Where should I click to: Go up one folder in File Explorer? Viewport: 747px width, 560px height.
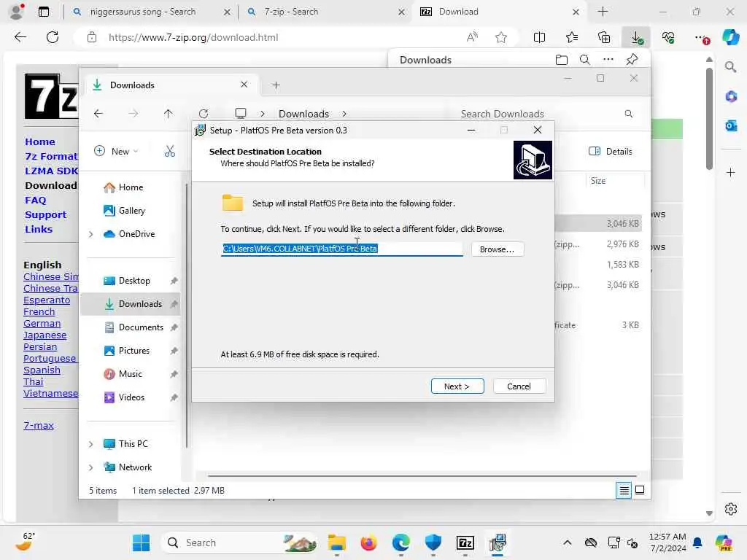169,113
